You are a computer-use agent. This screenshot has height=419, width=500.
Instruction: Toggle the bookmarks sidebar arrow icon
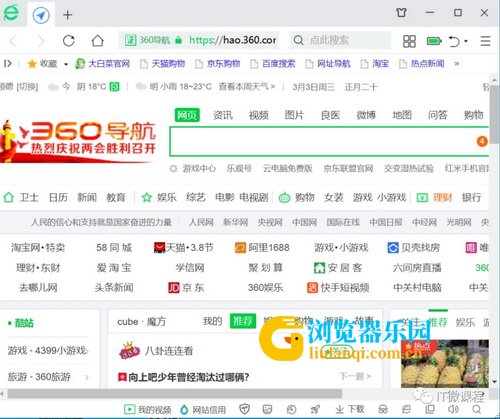coord(8,63)
